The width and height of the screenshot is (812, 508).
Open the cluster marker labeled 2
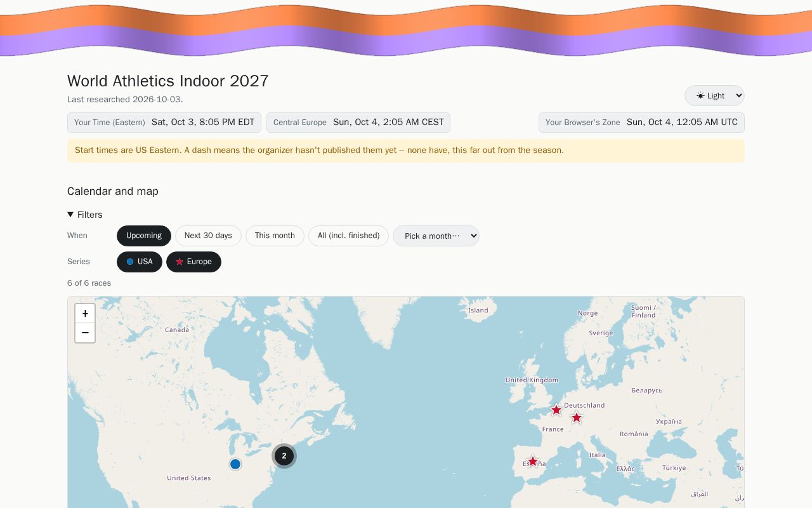click(x=284, y=456)
